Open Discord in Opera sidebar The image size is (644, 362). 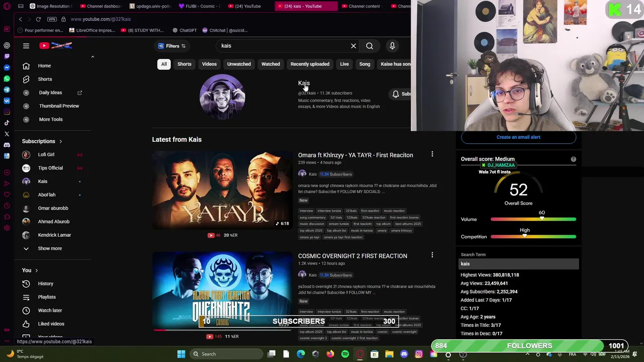coord(7,145)
